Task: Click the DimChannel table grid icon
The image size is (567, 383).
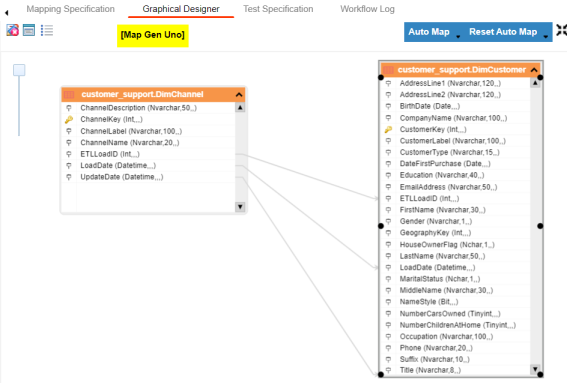Action: click(69, 95)
